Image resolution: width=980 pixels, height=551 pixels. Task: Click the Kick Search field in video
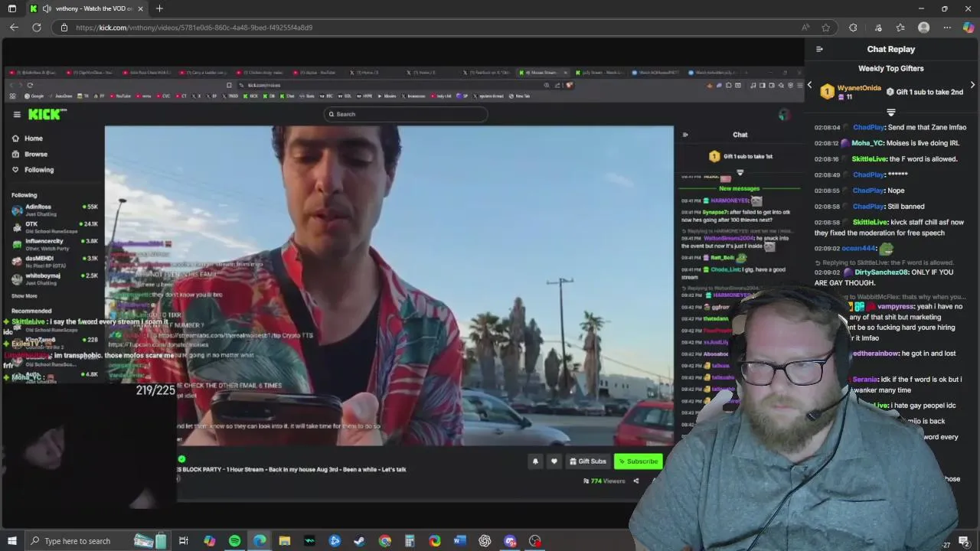[406, 114]
